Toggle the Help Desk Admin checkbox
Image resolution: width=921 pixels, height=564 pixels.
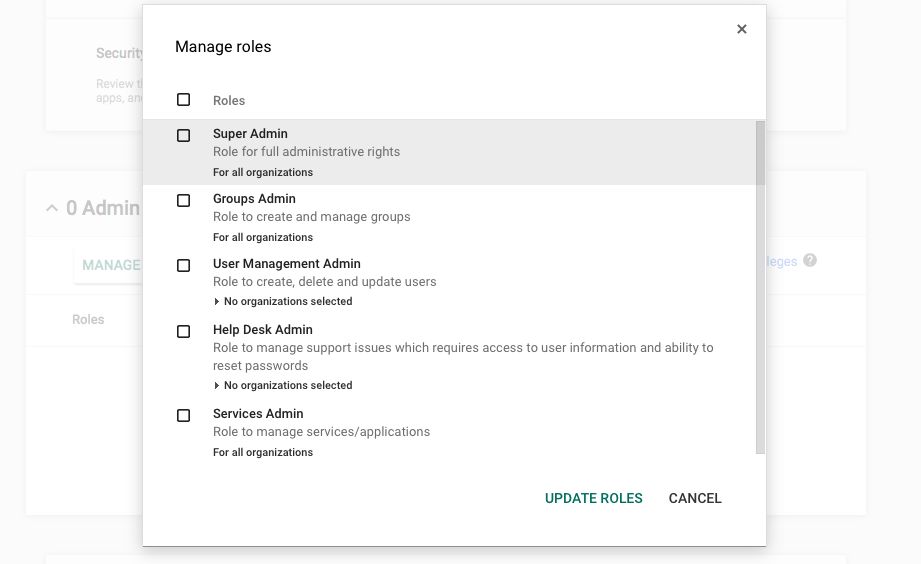183,331
